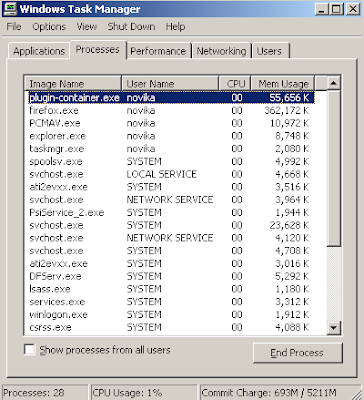Select the PsiService_2.exe process
Viewport: 364px width, 400px height.
pyautogui.click(x=171, y=213)
